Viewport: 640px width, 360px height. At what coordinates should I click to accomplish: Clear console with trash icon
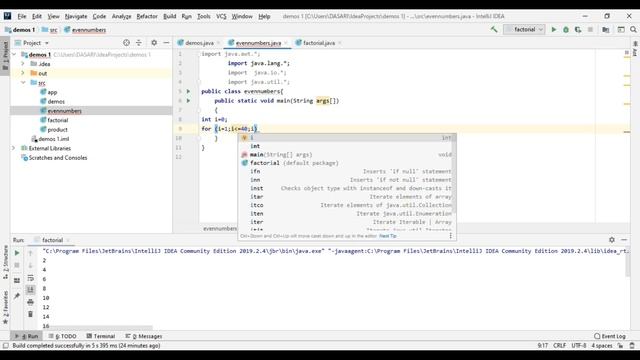click(30, 314)
